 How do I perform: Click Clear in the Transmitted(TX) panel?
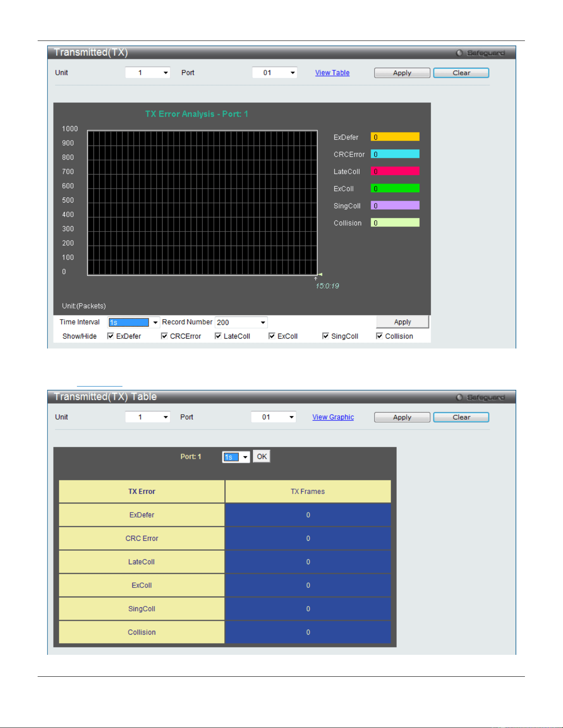coord(461,73)
